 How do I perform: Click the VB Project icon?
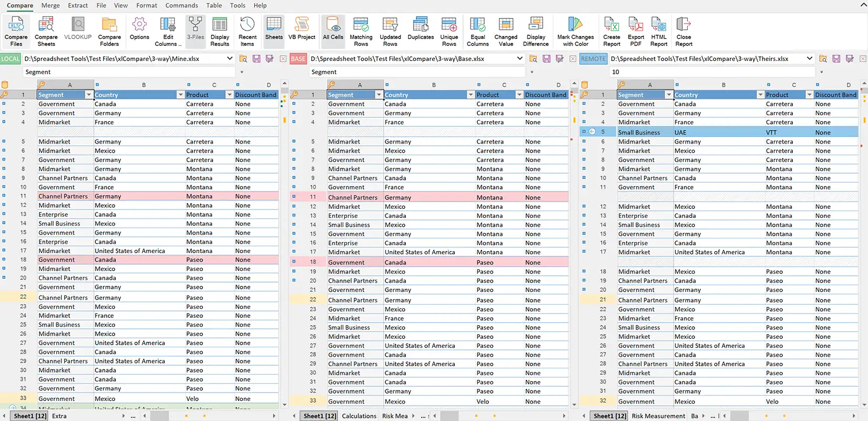point(302,28)
